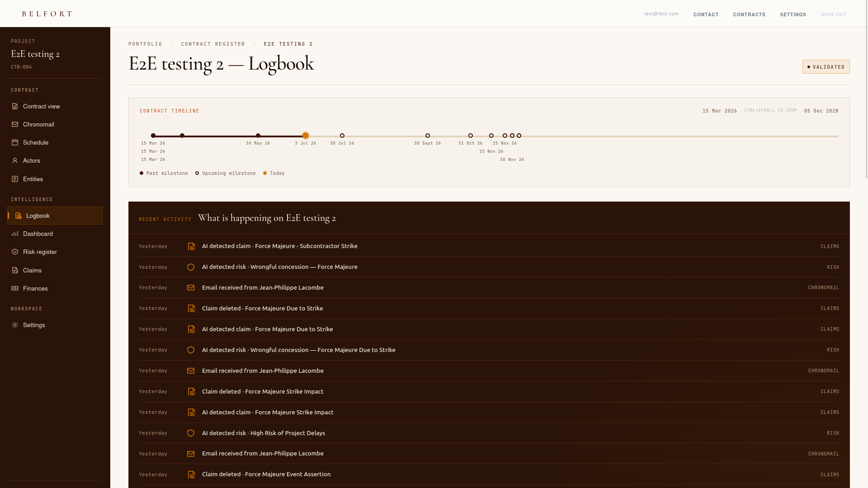Click the Logbook icon in sidebar

[18, 216]
